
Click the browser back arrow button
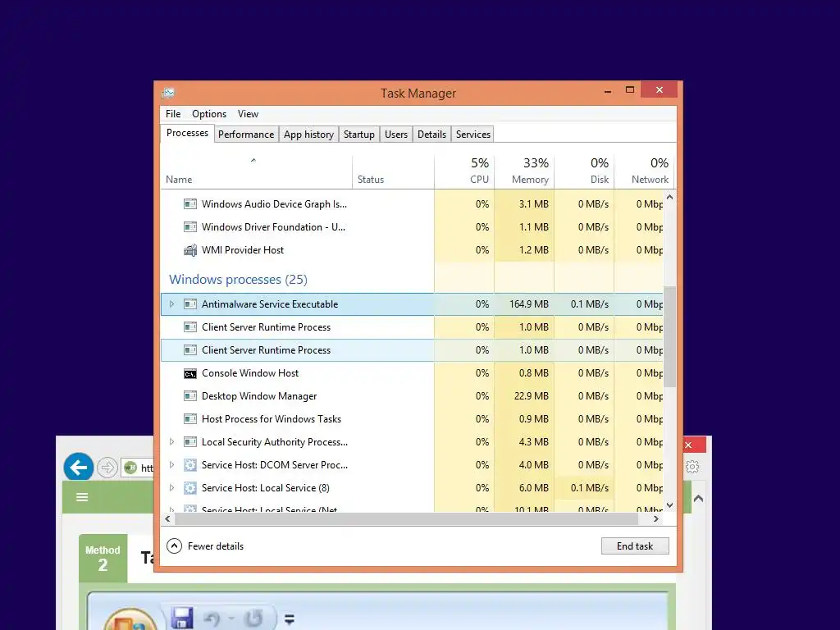pos(79,468)
